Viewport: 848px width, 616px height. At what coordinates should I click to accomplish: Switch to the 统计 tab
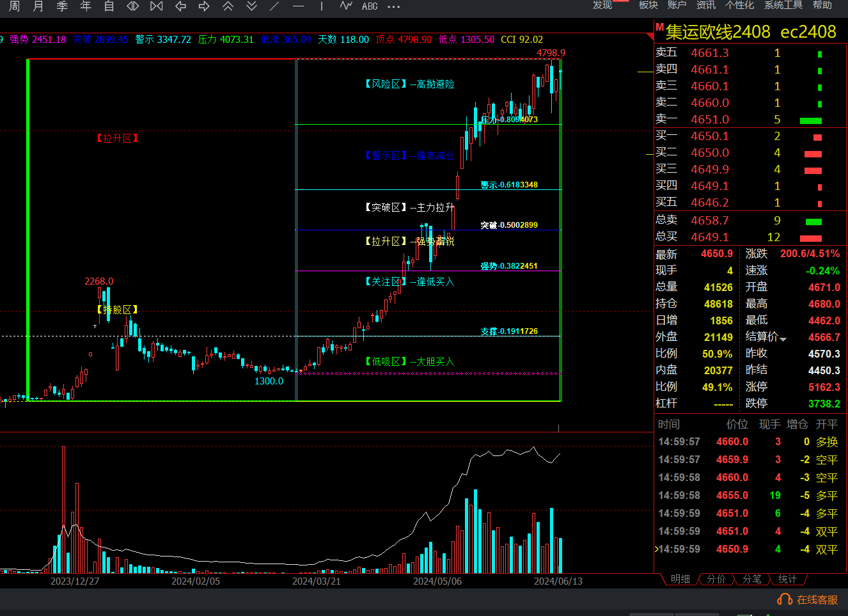click(788, 579)
